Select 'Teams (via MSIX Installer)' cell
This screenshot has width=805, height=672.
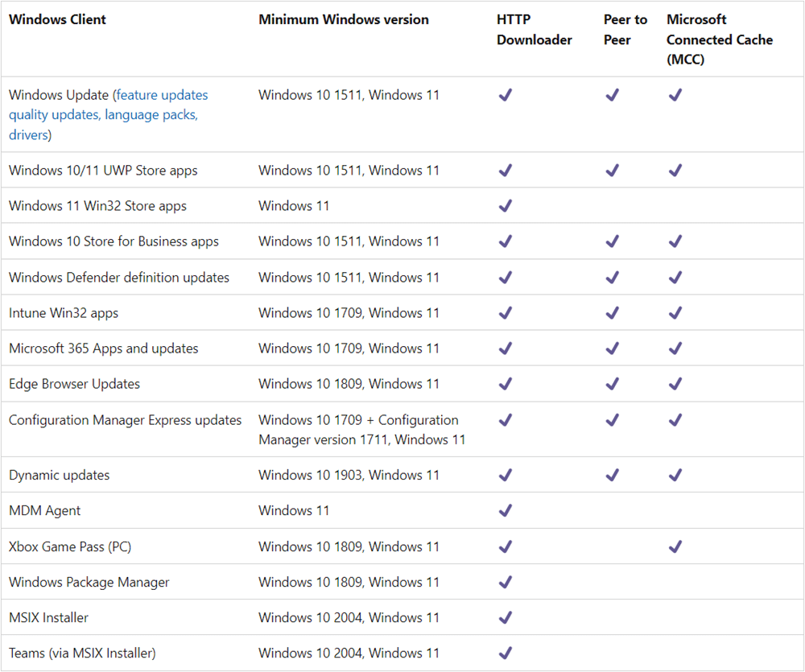pyautogui.click(x=82, y=653)
